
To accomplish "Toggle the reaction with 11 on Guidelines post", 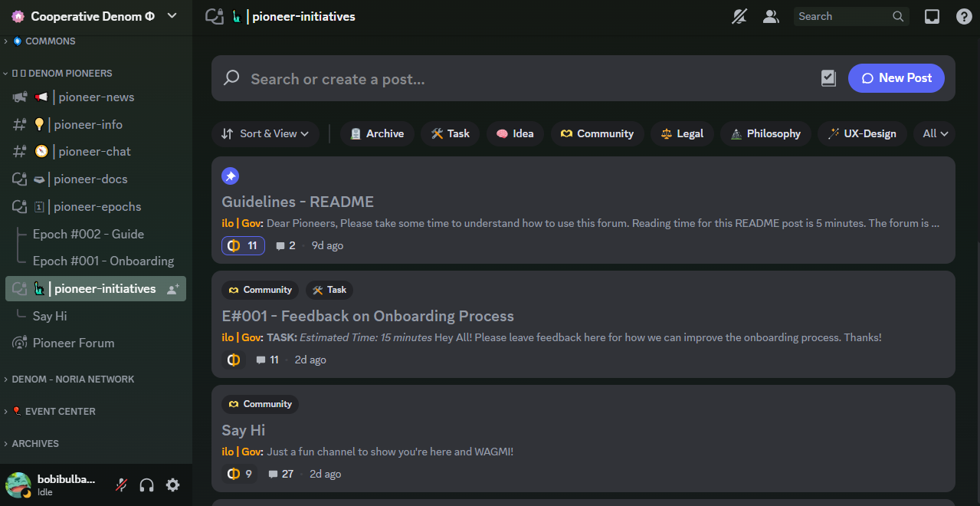I will [x=243, y=245].
